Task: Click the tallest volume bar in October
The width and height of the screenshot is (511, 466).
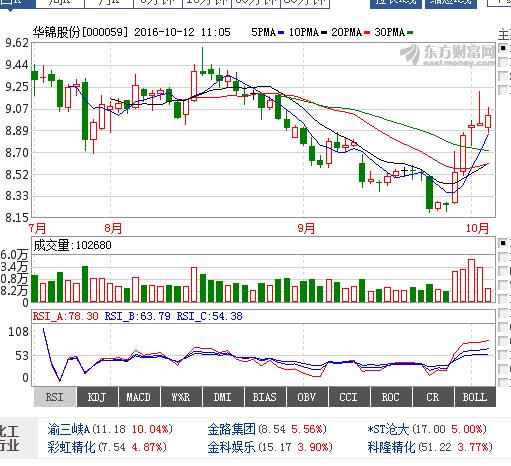Action: [x=472, y=280]
